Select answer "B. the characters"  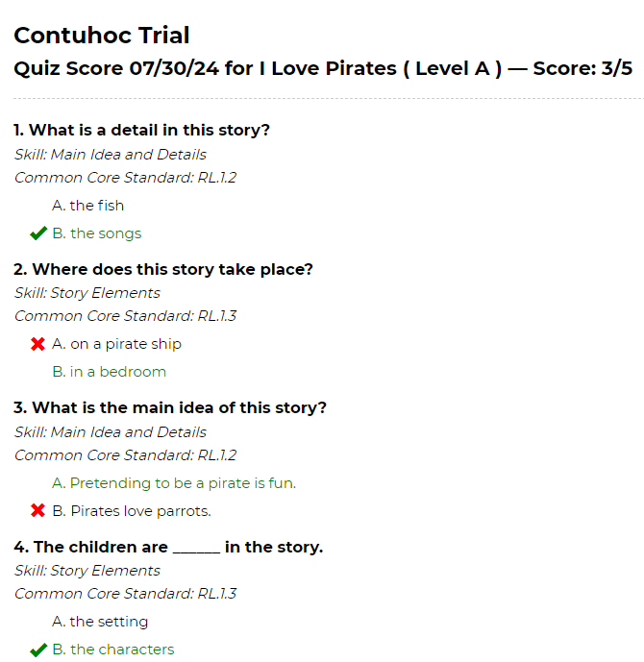(113, 650)
